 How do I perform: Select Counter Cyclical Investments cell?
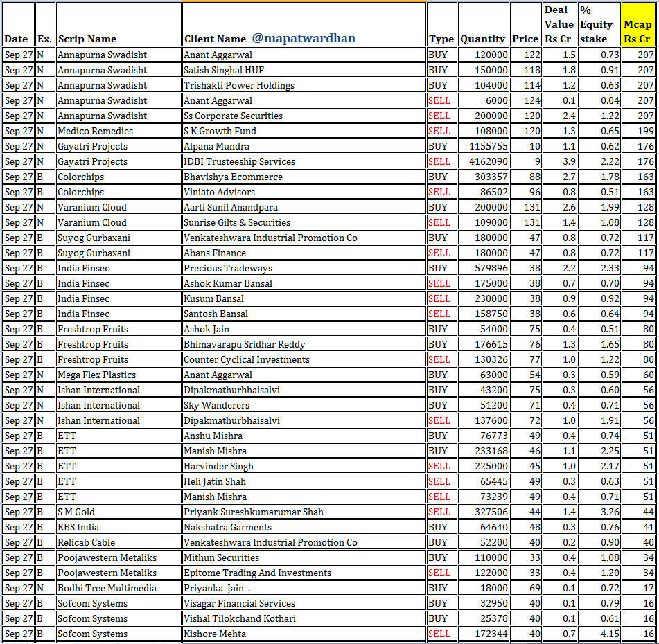pos(304,359)
